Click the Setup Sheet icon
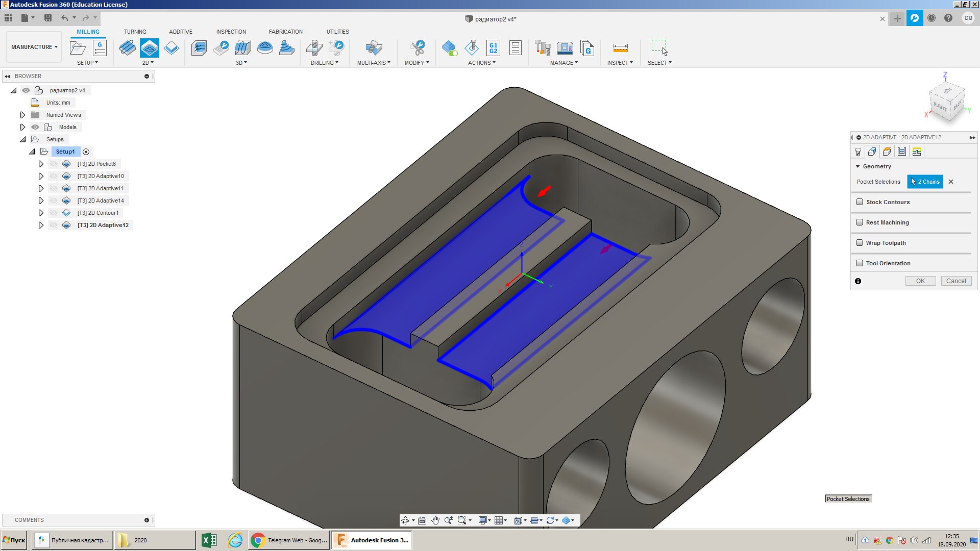980x551 pixels. 515,48
